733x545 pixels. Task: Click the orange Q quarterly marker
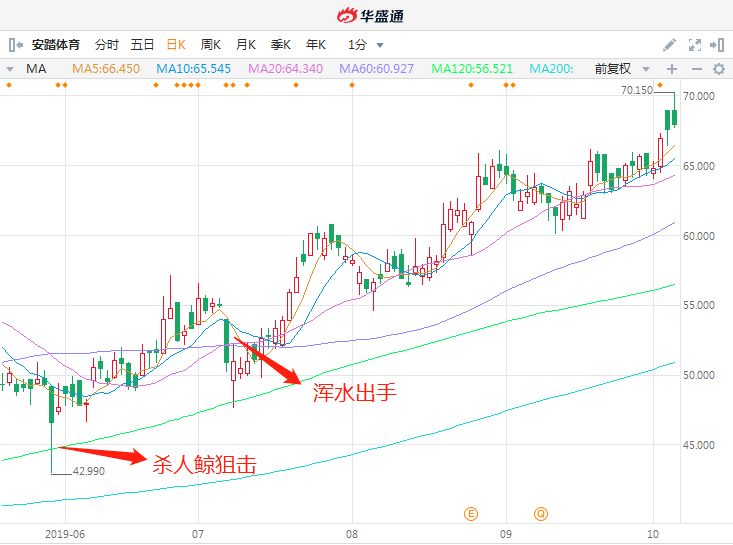[x=541, y=514]
